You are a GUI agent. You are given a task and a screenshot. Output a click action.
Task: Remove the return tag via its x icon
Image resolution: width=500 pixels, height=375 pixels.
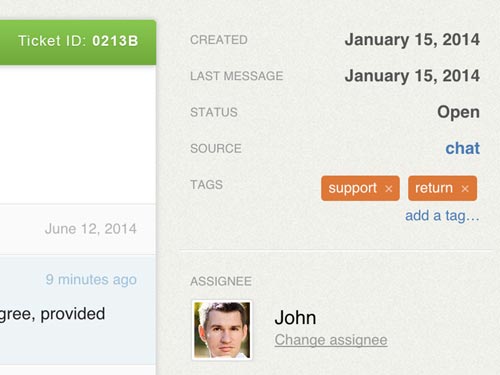tap(465, 189)
